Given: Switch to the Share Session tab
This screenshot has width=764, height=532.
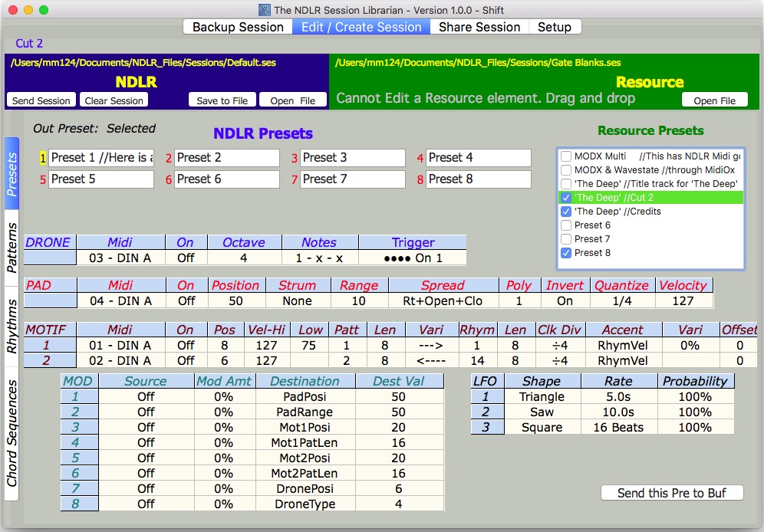Looking at the screenshot, I should coord(479,27).
